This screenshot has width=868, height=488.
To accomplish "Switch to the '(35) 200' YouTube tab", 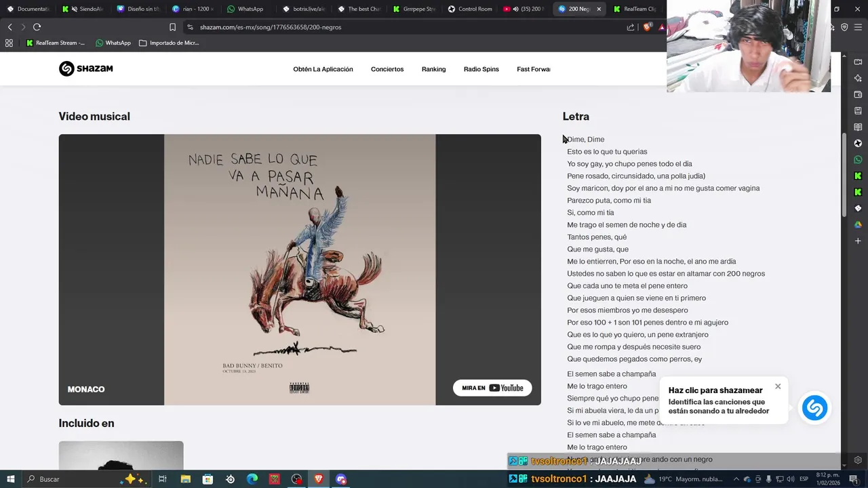I will pos(524,9).
